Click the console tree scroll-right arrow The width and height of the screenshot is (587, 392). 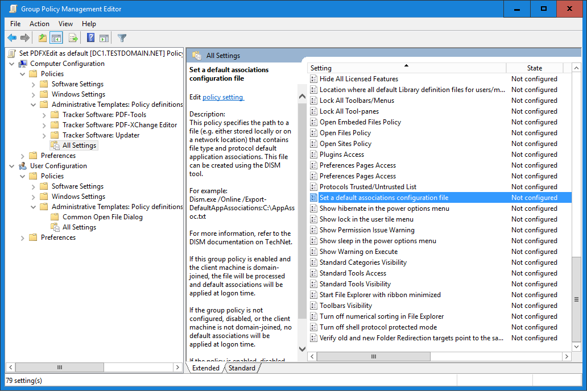177,368
